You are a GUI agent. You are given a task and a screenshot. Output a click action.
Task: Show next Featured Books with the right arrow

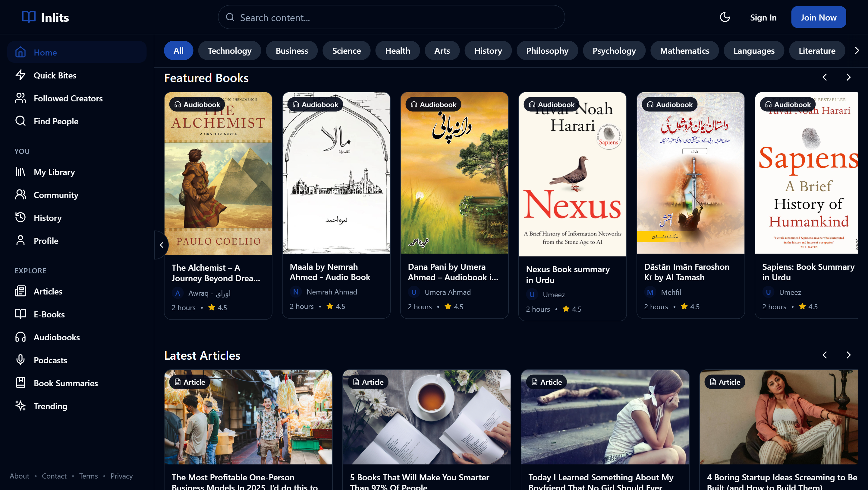click(x=848, y=78)
